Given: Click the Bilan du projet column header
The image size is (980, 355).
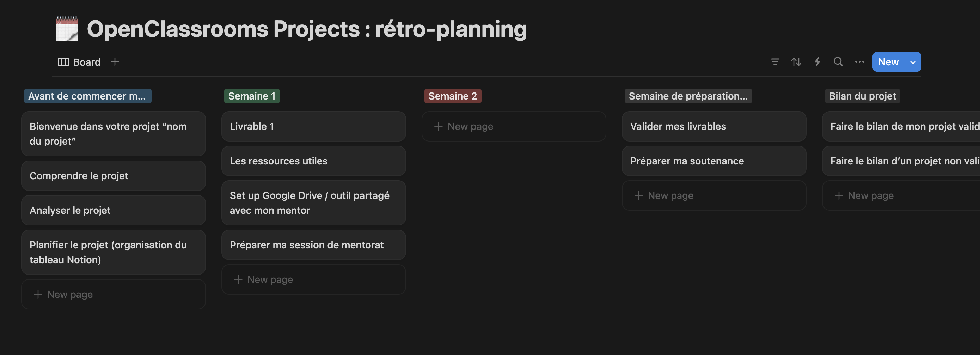Looking at the screenshot, I should (x=862, y=96).
